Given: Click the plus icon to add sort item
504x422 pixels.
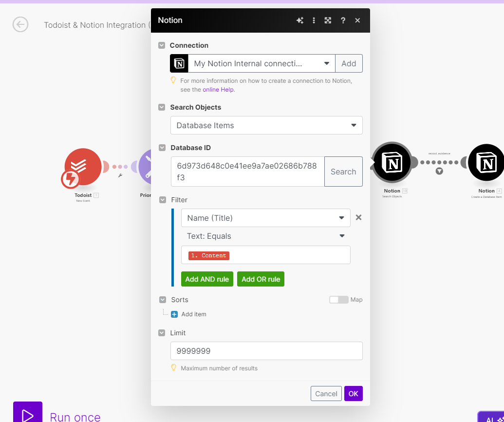Looking at the screenshot, I should click(x=174, y=314).
